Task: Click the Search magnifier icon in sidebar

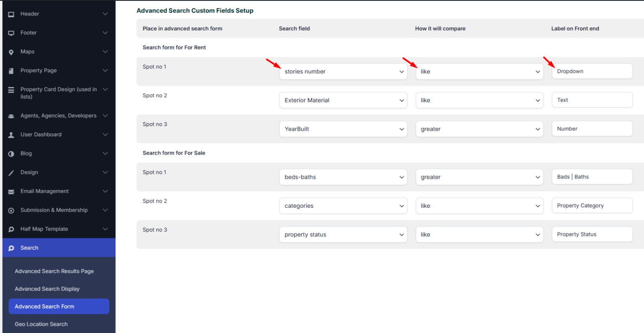Action: point(11,248)
